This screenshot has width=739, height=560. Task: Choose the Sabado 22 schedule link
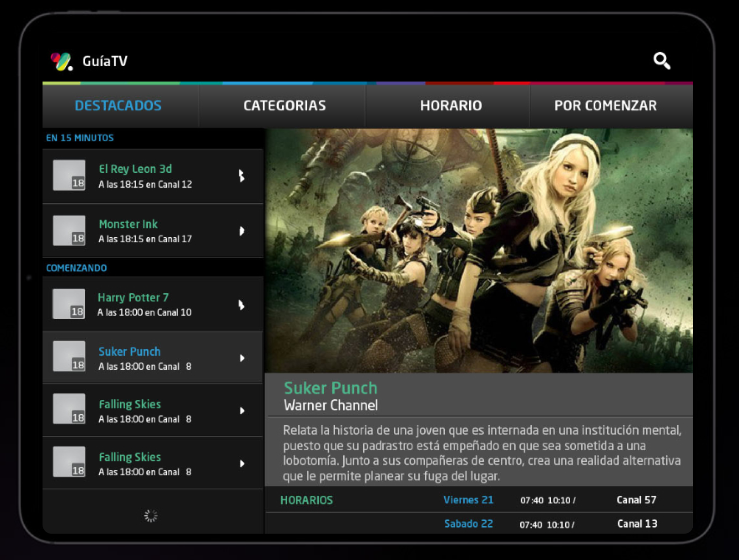[x=468, y=524]
